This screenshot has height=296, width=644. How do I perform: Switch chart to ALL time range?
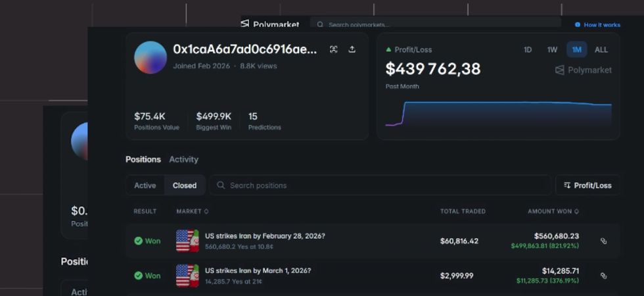601,50
